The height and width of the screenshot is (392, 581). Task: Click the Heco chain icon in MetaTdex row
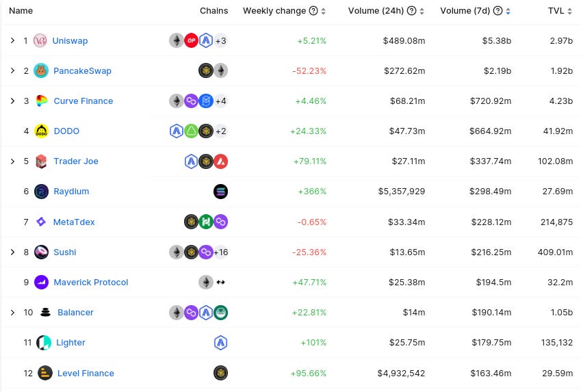click(206, 222)
